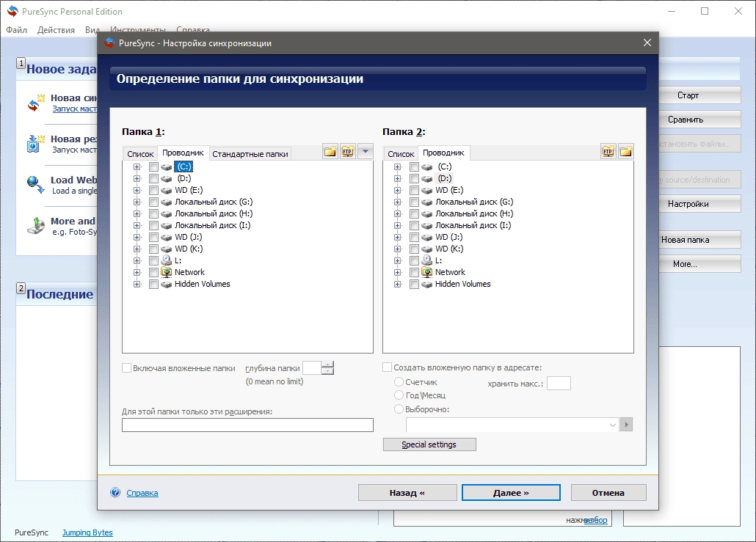Check WD (J:) box in Folder 1
Viewport: 756px width, 542px height.
pos(153,237)
